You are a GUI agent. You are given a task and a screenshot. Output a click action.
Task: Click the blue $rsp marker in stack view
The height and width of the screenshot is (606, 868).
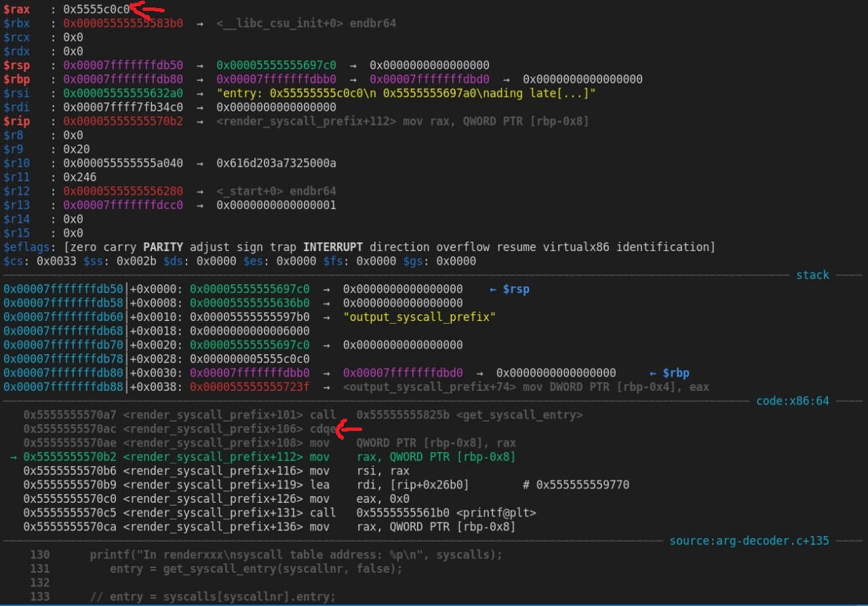click(509, 289)
